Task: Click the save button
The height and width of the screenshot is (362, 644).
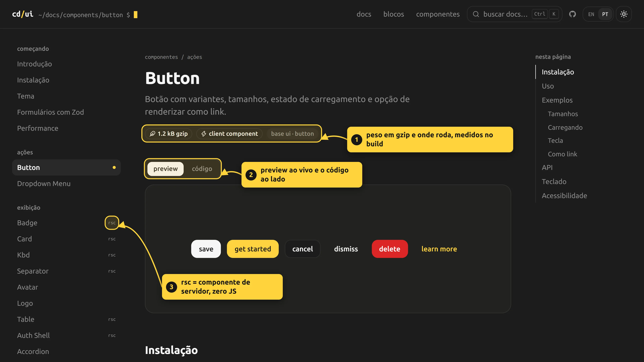Action: [x=206, y=249]
